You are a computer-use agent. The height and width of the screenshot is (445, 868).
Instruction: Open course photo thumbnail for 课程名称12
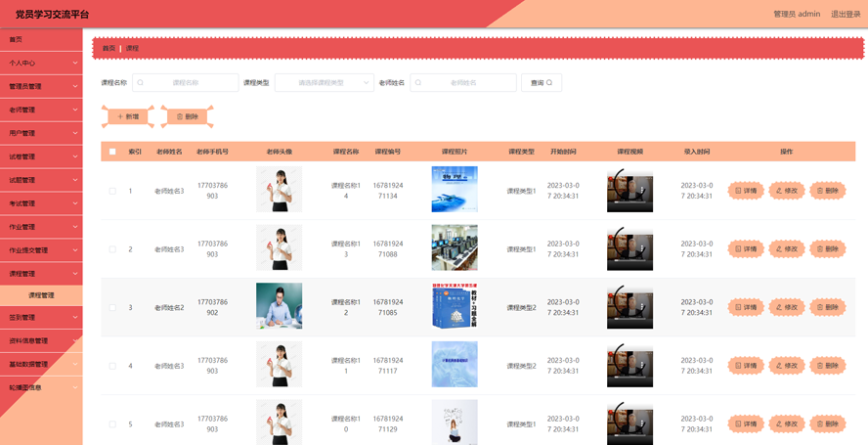point(455,306)
